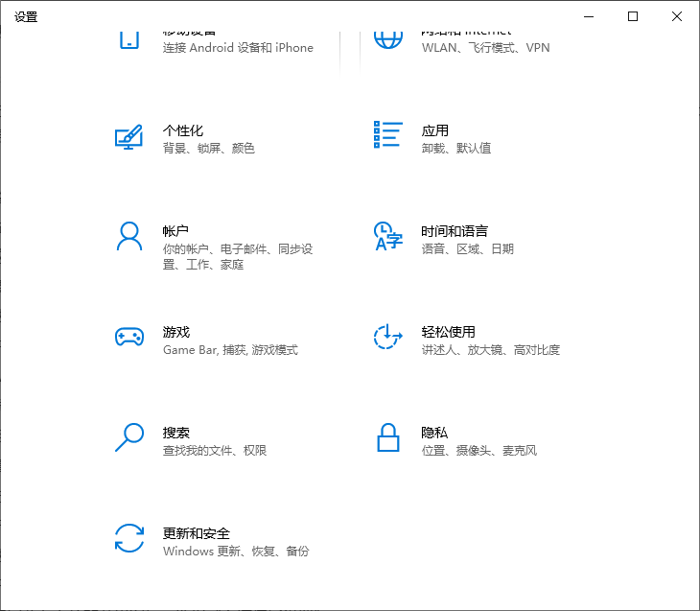The width and height of the screenshot is (700, 611).
Task: Go to 帐户 settings heading
Action: pyautogui.click(x=175, y=231)
